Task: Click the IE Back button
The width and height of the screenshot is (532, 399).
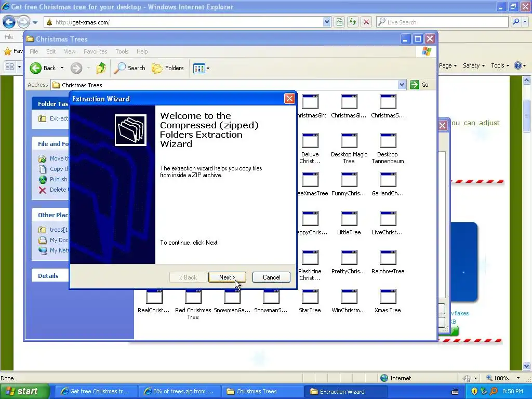Action: [x=9, y=22]
